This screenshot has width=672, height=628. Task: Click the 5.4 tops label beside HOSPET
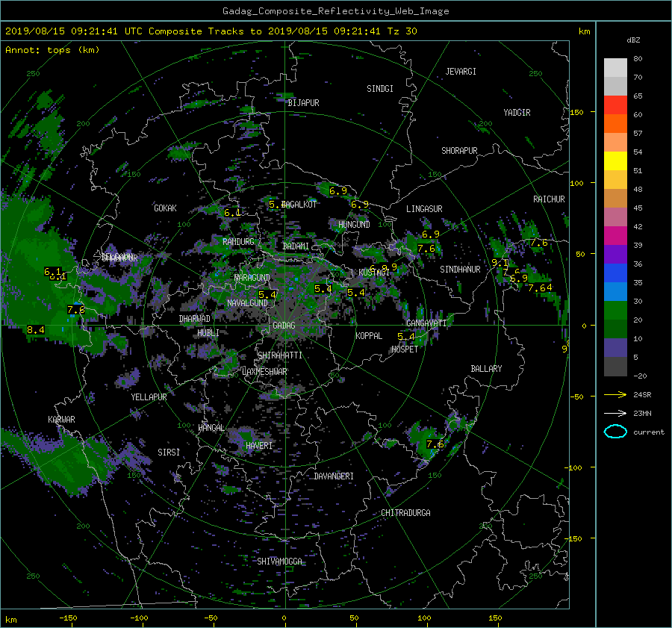pyautogui.click(x=406, y=337)
